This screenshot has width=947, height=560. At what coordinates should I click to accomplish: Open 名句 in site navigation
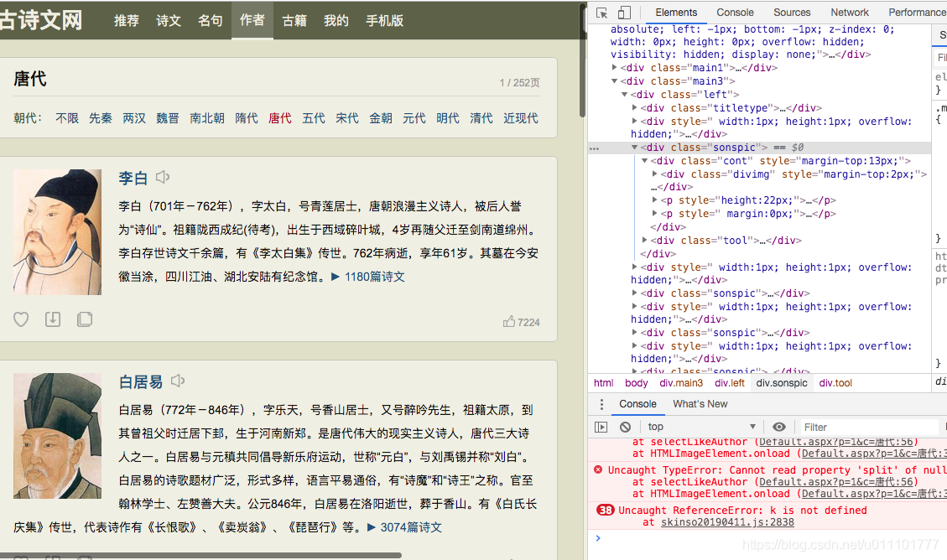pos(211,20)
